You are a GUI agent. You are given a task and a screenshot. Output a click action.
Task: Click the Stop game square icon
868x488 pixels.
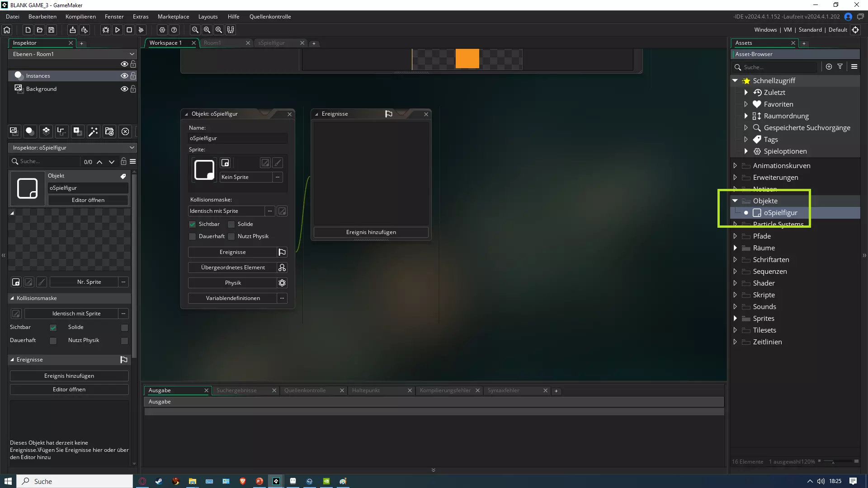[129, 30]
